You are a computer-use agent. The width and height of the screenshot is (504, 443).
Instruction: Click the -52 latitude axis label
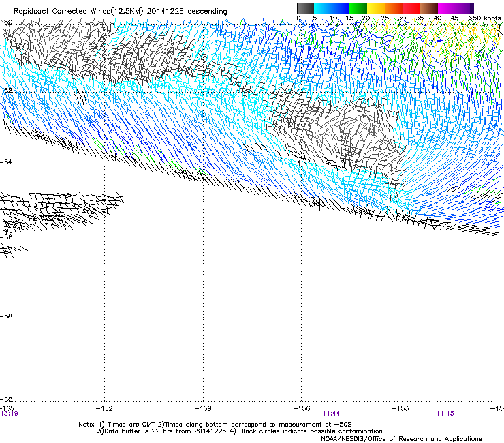pyautogui.click(x=6, y=91)
